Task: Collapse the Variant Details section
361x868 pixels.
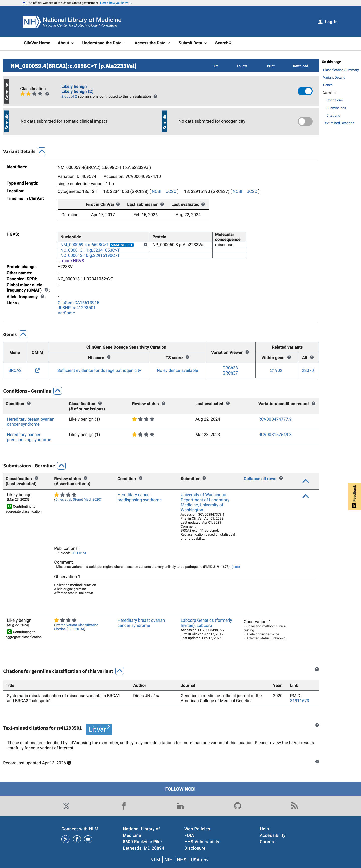Action: tap(42, 151)
